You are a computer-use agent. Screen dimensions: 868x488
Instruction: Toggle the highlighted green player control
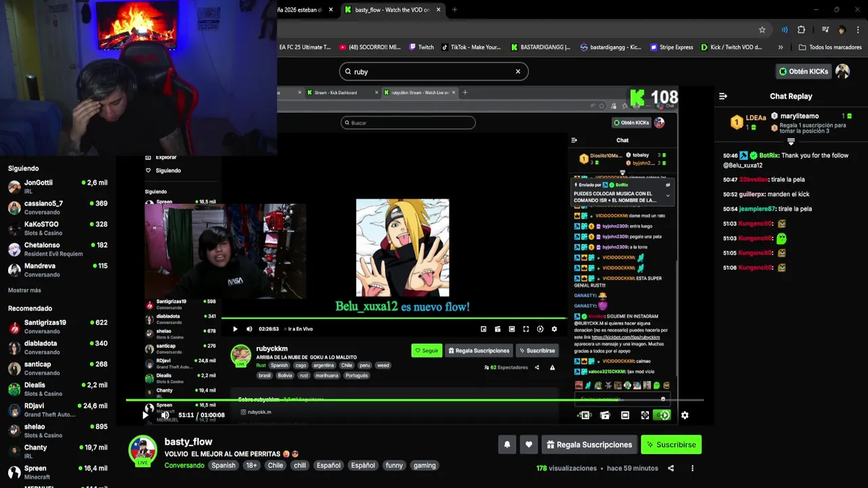pos(664,415)
